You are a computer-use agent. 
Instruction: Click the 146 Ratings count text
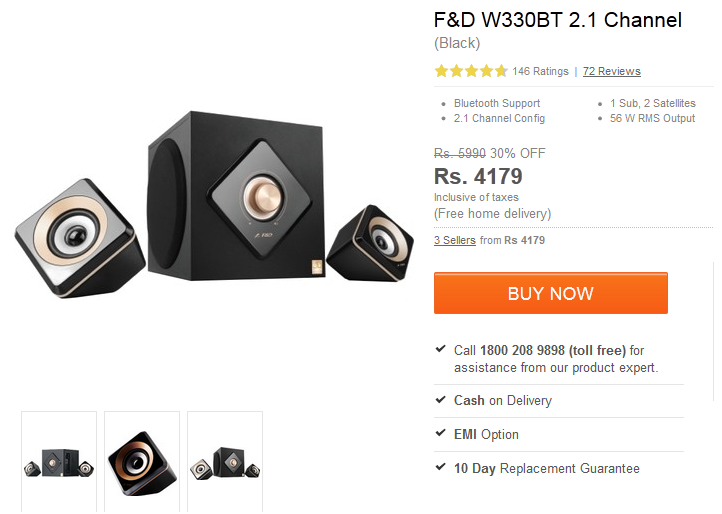click(540, 71)
